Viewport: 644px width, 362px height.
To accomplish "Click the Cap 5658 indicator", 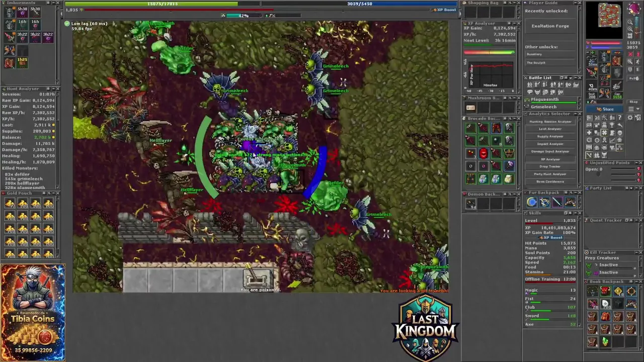I will tap(617, 96).
